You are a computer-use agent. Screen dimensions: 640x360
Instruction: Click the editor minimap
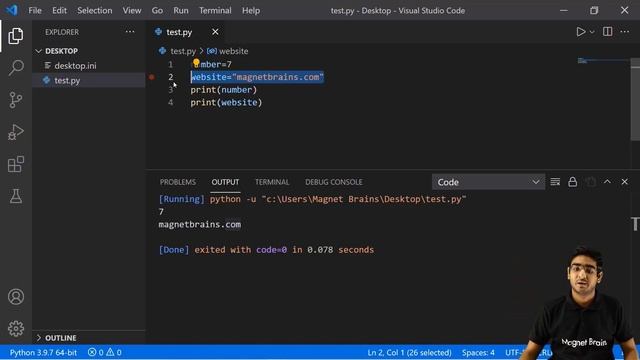tap(603, 61)
